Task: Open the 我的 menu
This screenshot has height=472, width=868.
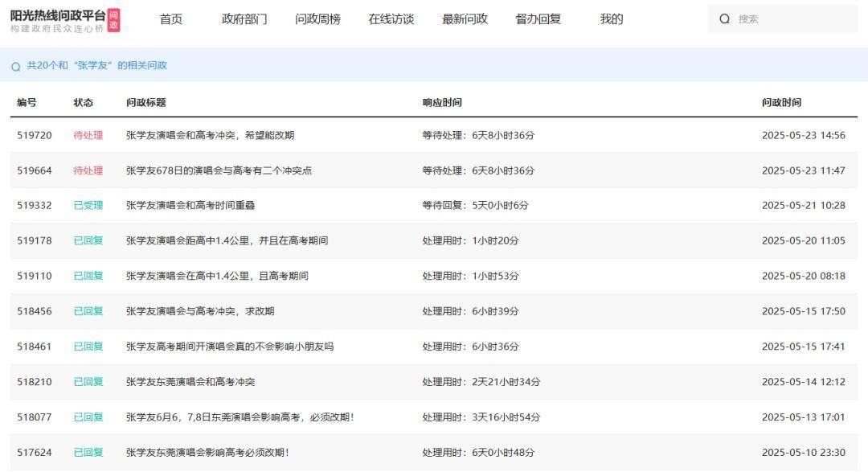Action: pos(612,18)
